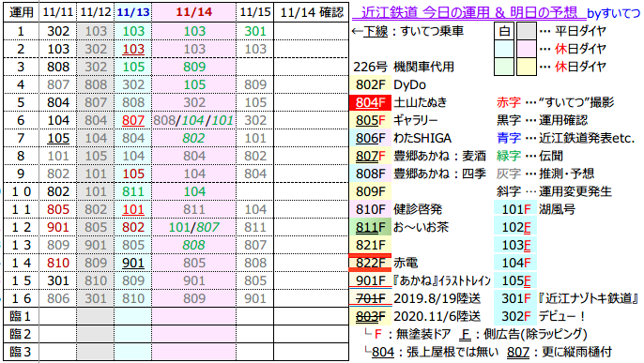Screen dimensions: 644x363
Task: Click the underlined 901 cell in row 14
Action: tap(133, 263)
